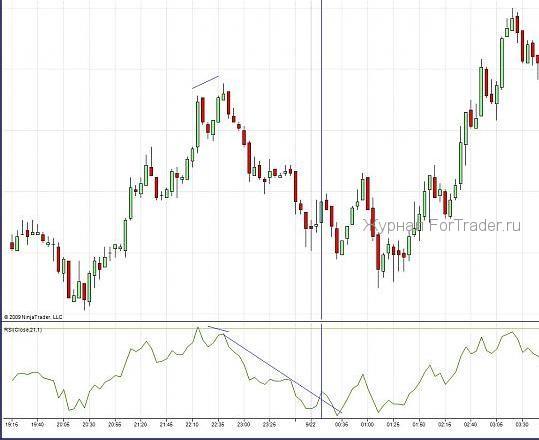539x440 pixels.
Task: Select the long descending trendline on the RSI panel
Action: tap(282, 373)
